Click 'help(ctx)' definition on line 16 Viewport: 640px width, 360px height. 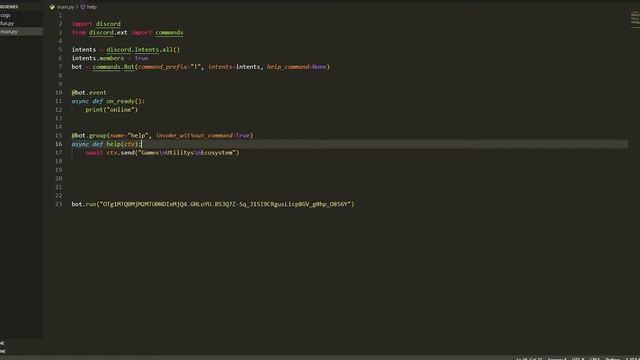coord(122,144)
